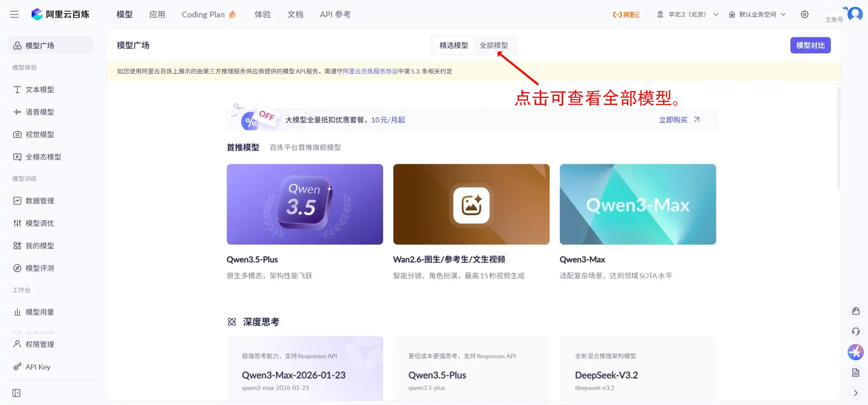
Task: Click the 大模型全量抵扣优惠套餐 promo banner
Action: tap(471, 120)
